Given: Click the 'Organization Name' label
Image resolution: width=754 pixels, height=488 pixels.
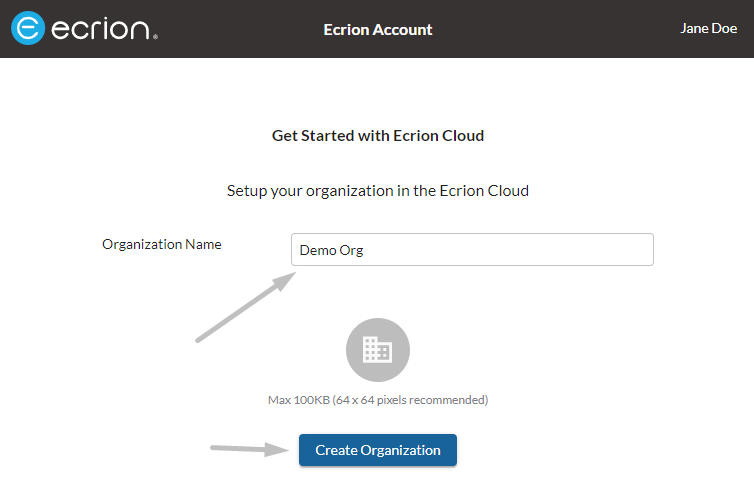Looking at the screenshot, I should (162, 244).
